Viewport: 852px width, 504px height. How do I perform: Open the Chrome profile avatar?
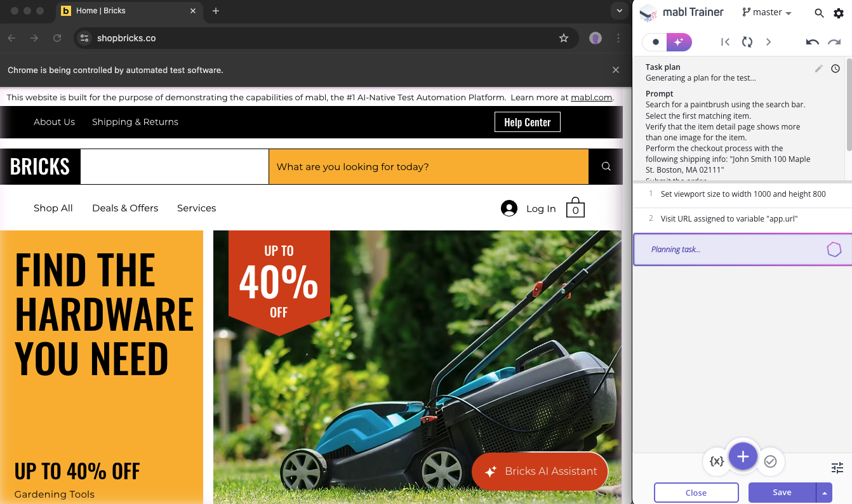(595, 38)
